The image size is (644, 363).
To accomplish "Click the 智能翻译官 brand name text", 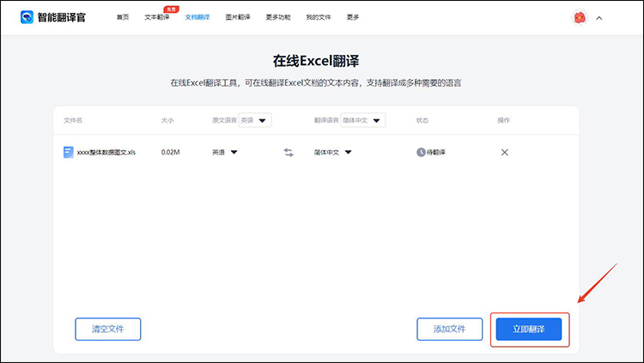I will tap(62, 17).
